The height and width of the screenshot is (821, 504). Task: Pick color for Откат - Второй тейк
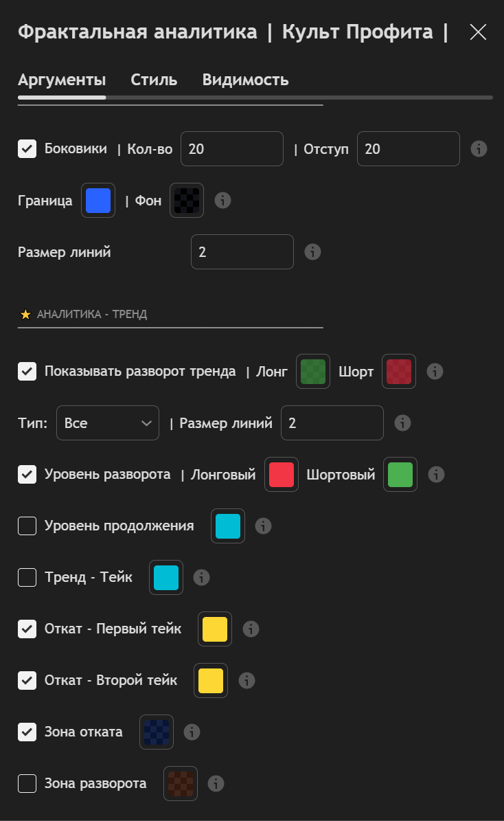coord(211,680)
